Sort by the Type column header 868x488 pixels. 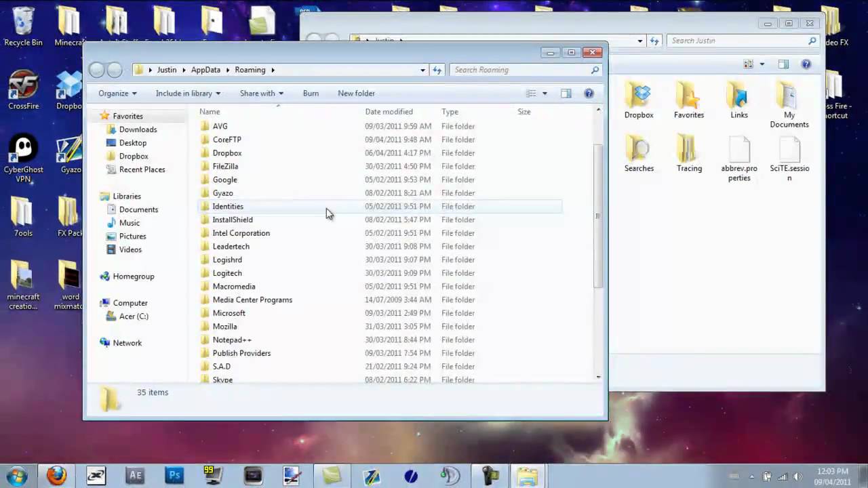(x=450, y=112)
